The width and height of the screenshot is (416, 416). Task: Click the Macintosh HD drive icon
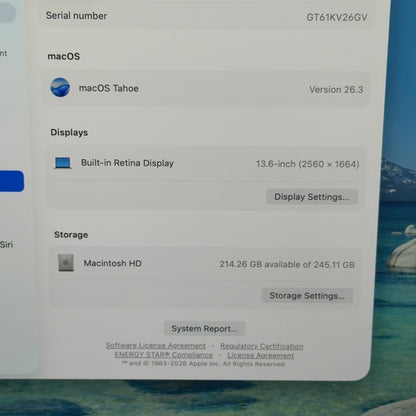coord(66,263)
